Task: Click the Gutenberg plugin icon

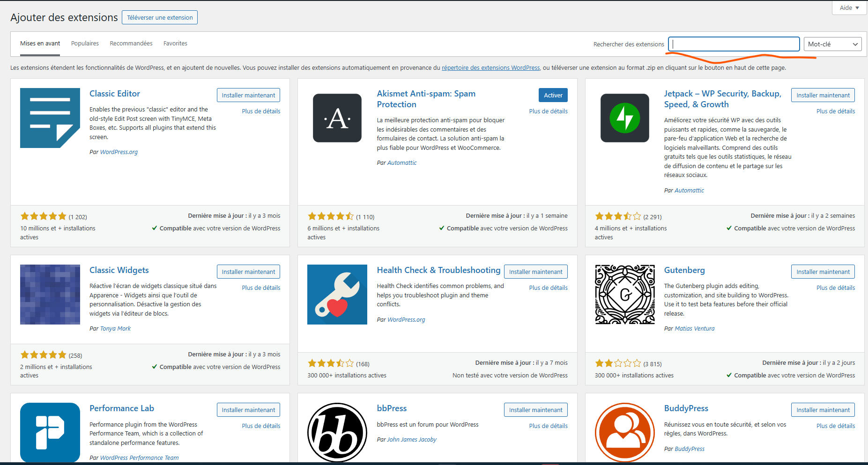Action: click(x=625, y=295)
